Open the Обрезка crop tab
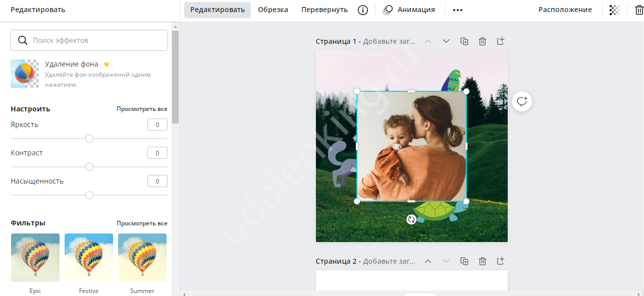644x296 pixels. tap(273, 10)
